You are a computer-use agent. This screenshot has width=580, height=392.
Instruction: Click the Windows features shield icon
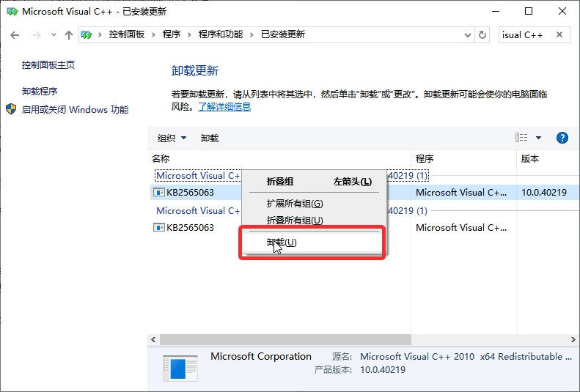coord(11,109)
